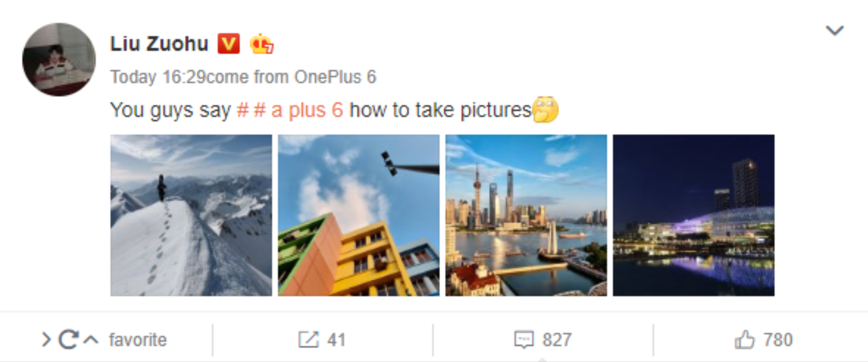
Task: Open the OnePlus 6 source link
Action: [335, 77]
